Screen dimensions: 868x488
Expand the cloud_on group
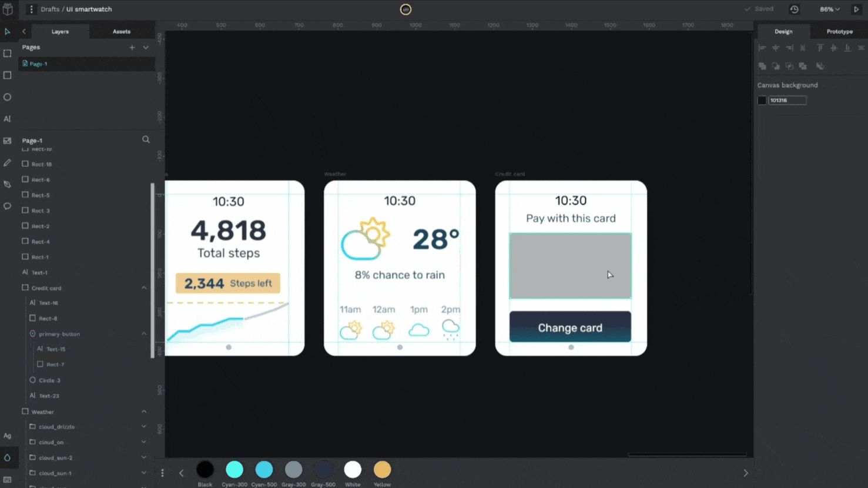[x=144, y=442]
